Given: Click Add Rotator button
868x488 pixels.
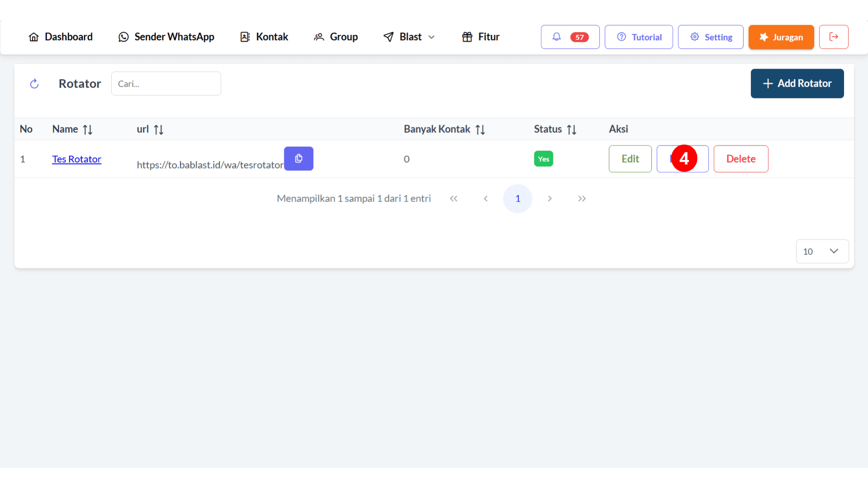Looking at the screenshot, I should point(797,84).
